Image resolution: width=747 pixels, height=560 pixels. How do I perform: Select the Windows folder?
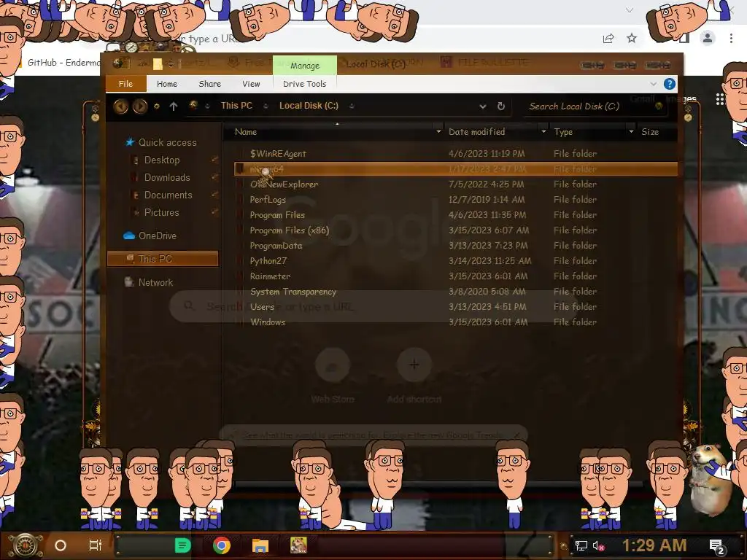(x=268, y=322)
